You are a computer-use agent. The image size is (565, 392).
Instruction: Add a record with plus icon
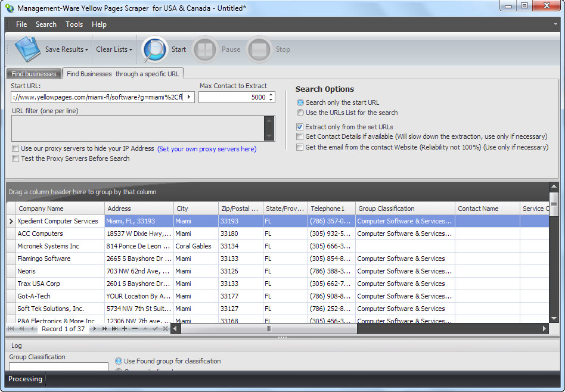125,329
